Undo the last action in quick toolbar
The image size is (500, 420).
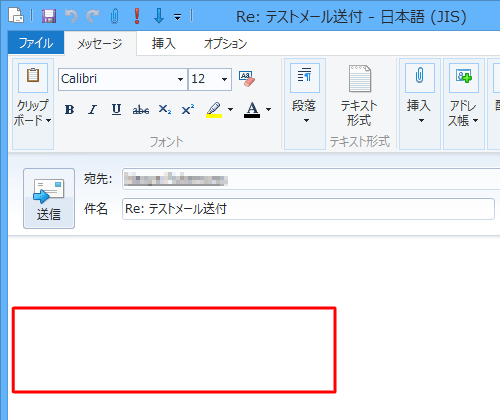click(x=71, y=16)
